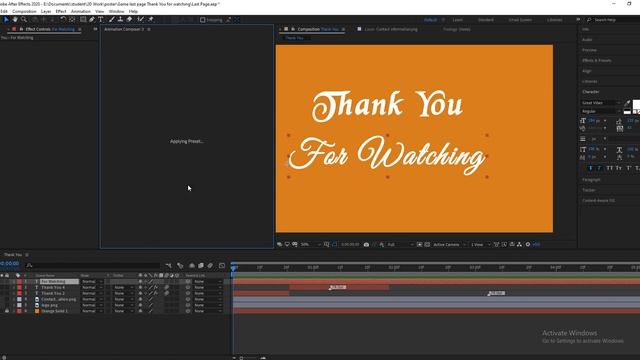
Task: Open the Layer menu
Action: 46,11
